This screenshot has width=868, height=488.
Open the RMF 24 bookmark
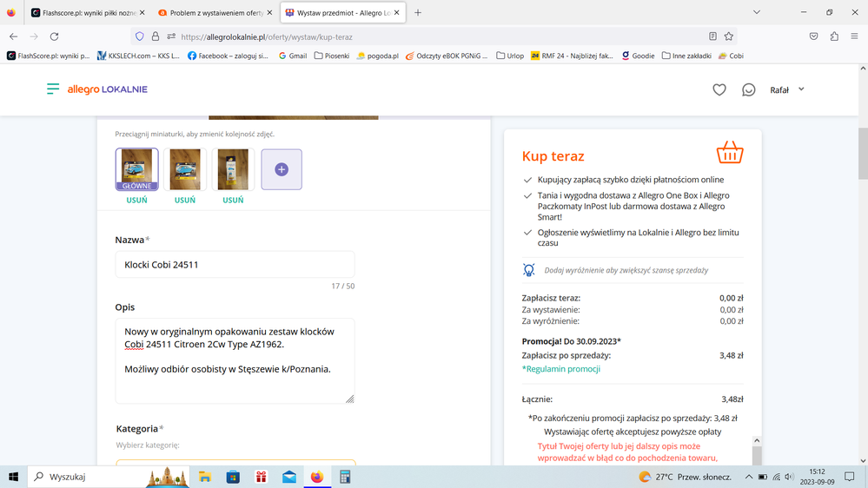(x=572, y=56)
